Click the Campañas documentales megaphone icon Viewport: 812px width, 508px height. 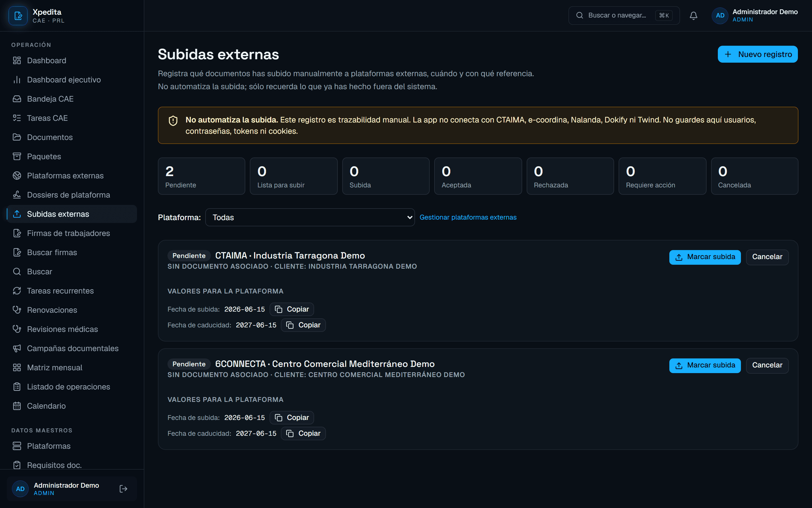coord(17,348)
